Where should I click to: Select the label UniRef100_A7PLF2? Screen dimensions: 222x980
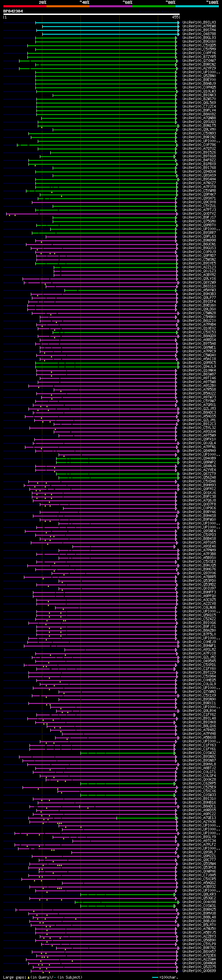click(x=199, y=844)
